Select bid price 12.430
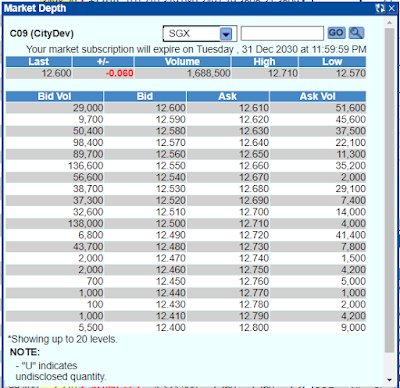The height and width of the screenshot is (388, 400). pyautogui.click(x=171, y=304)
